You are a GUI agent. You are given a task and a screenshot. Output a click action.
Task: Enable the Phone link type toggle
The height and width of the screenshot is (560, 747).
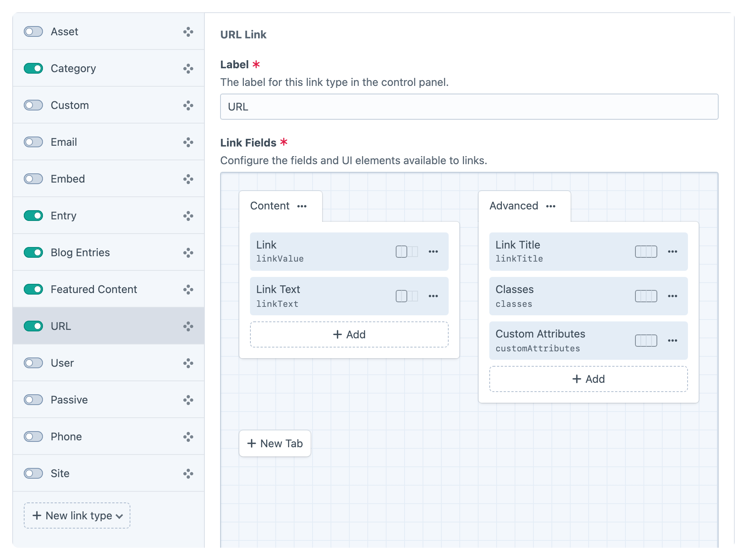pyautogui.click(x=33, y=436)
